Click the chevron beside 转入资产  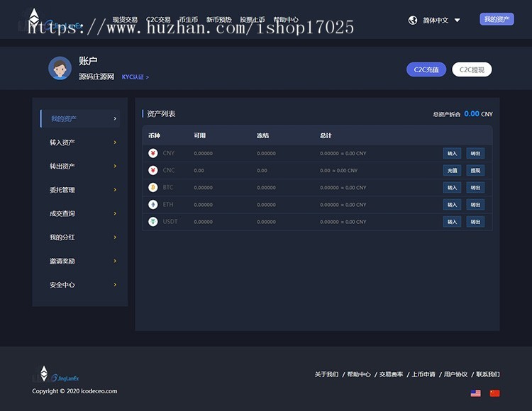(115, 142)
